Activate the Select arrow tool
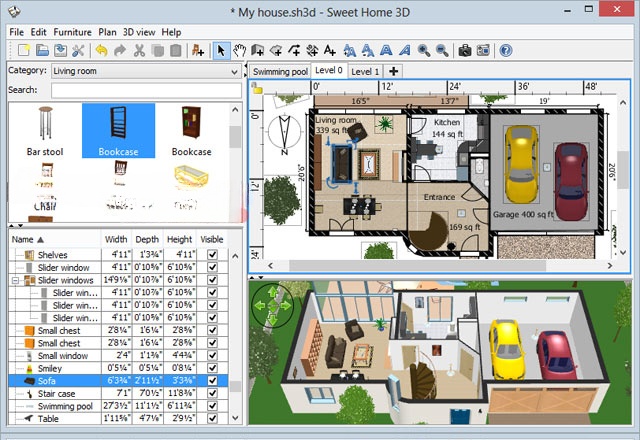The width and height of the screenshot is (640, 440). [221, 51]
